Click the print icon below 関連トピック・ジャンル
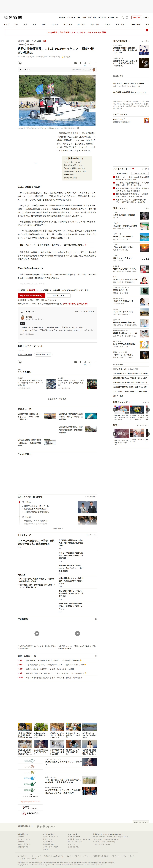153x868 pixels. tap(20, 362)
